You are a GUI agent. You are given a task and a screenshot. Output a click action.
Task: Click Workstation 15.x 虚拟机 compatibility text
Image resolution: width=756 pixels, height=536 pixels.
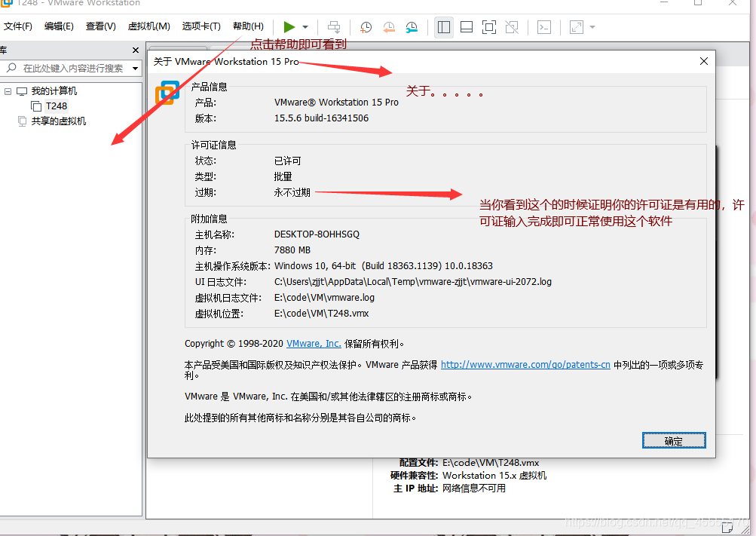point(494,476)
